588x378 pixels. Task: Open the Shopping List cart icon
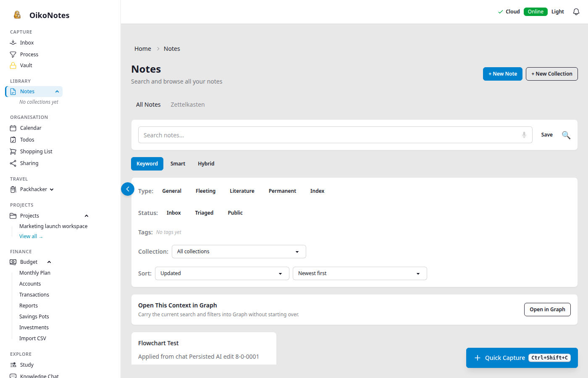13,152
